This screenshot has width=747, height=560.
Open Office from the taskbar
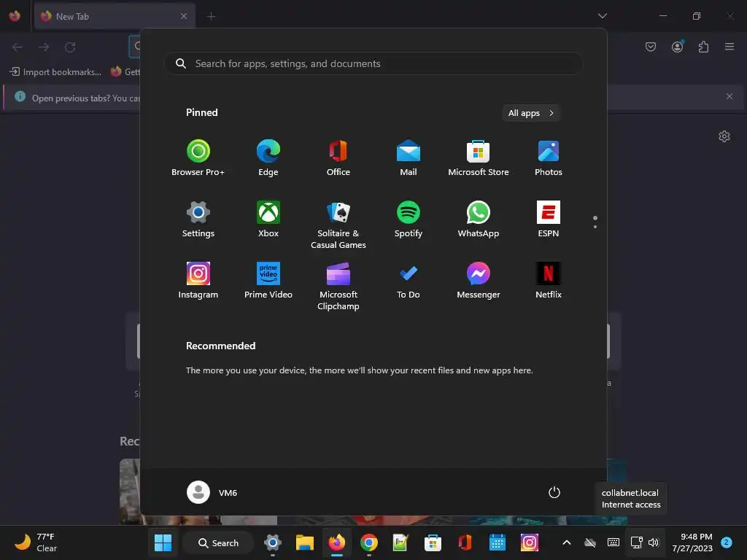(465, 542)
